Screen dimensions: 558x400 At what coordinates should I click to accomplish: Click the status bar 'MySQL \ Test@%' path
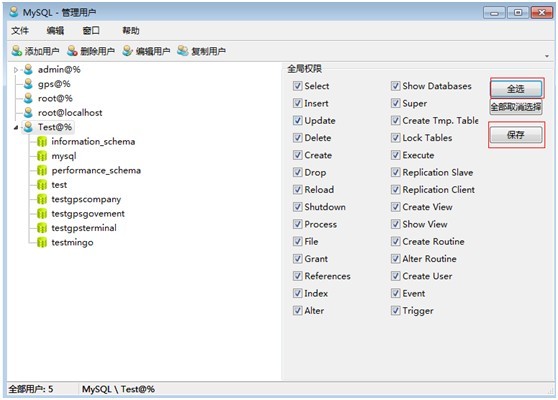pyautogui.click(x=118, y=389)
